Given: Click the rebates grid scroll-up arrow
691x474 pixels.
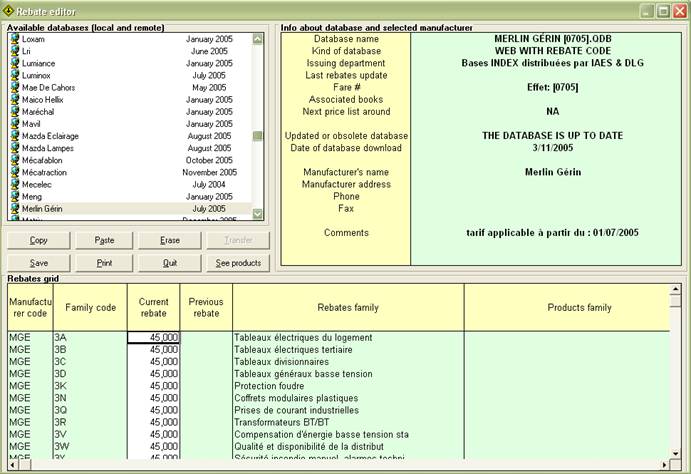Looking at the screenshot, I should tap(675, 289).
